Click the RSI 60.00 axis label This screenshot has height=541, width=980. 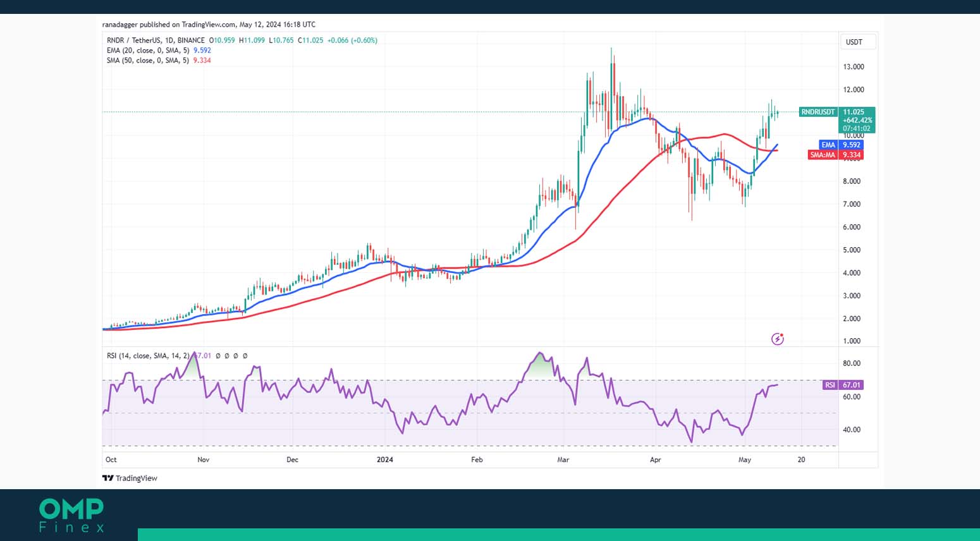click(x=852, y=397)
